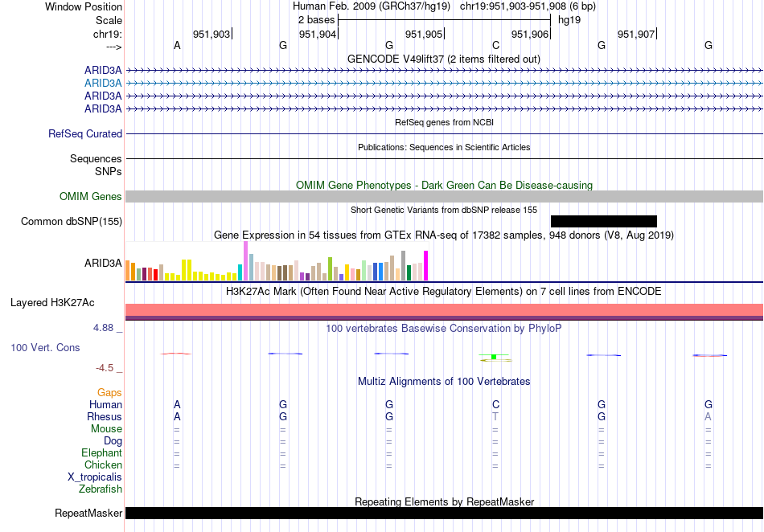This screenshot has height=532, width=764.
Task: Click the 'RefSeq genes from NCBI' title
Action: click(445, 123)
